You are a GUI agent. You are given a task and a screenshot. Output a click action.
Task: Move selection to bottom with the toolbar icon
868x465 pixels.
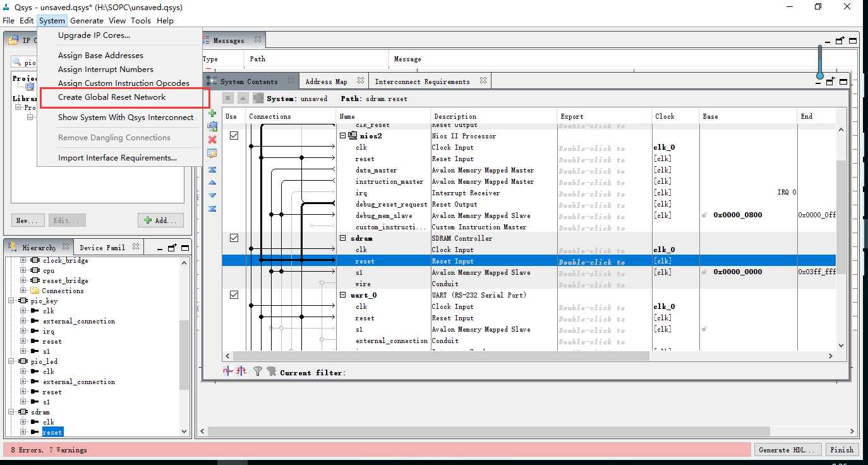pos(212,208)
